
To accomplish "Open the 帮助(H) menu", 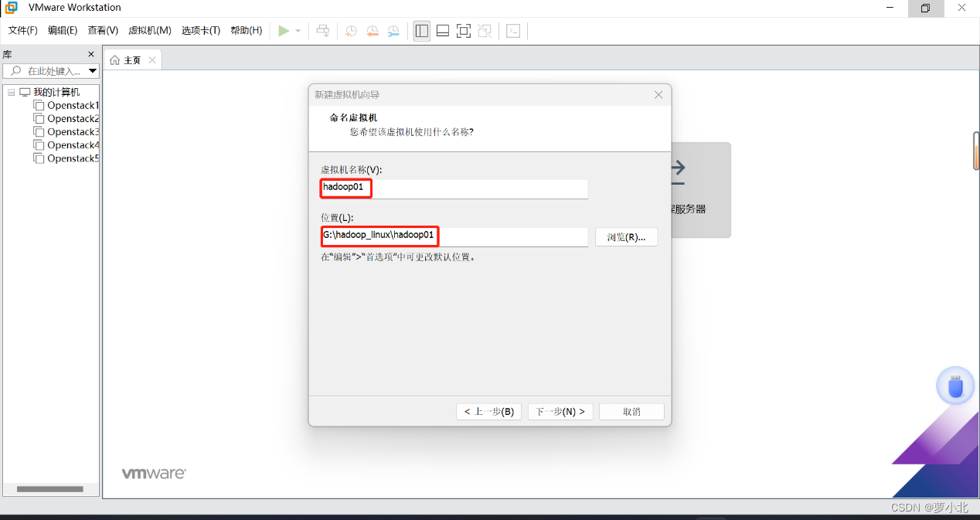I will pyautogui.click(x=247, y=31).
